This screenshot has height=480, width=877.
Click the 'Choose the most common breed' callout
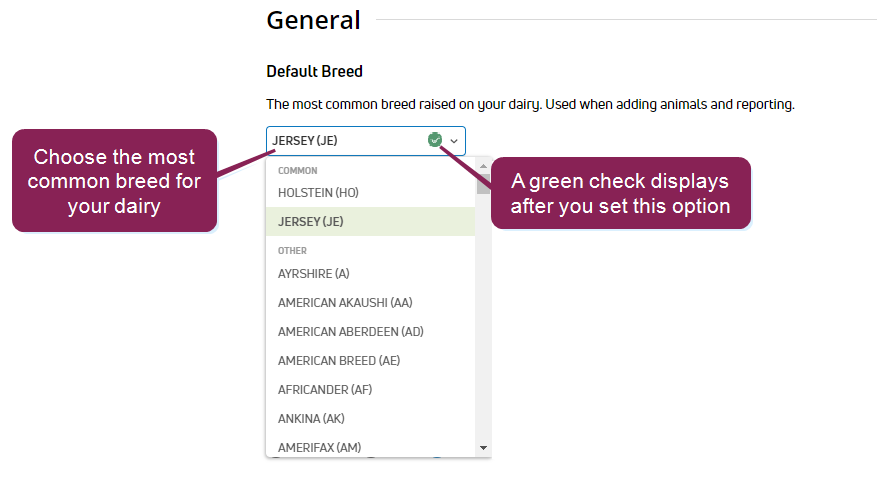(114, 181)
